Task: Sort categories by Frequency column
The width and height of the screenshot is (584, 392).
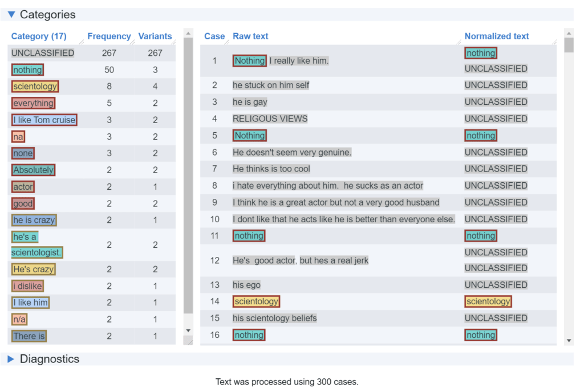Action: point(109,36)
